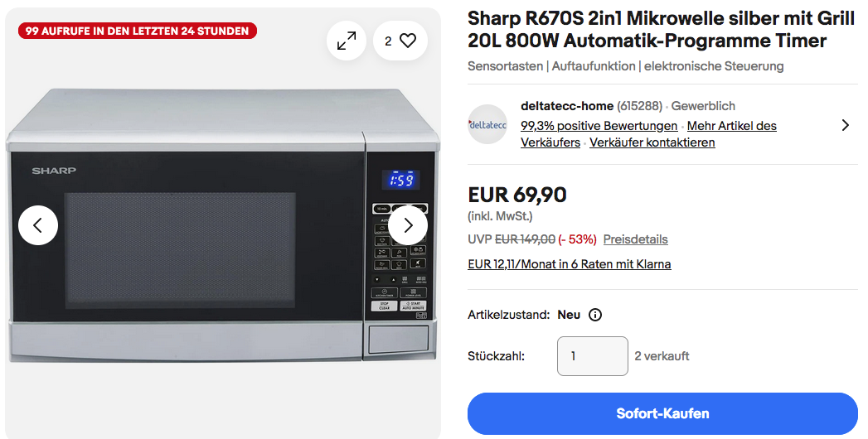Show the next product image
Viewport: 868px width, 439px height.
[x=408, y=225]
